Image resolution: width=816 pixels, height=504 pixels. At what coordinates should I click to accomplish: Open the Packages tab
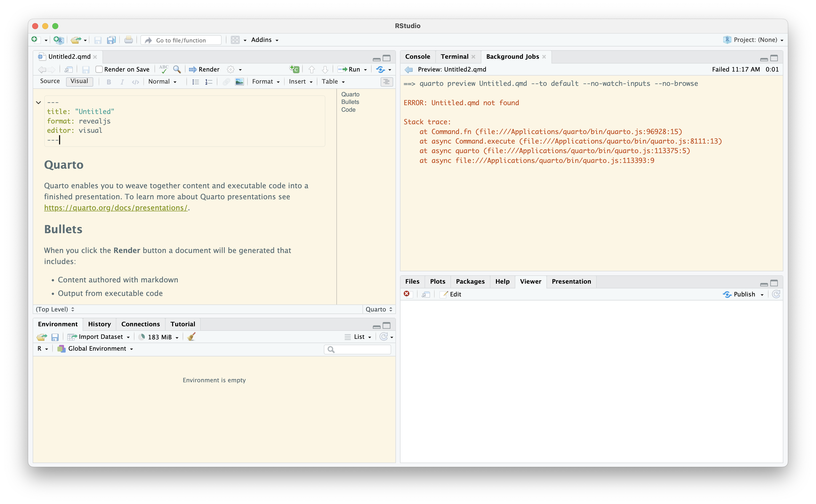pos(470,282)
